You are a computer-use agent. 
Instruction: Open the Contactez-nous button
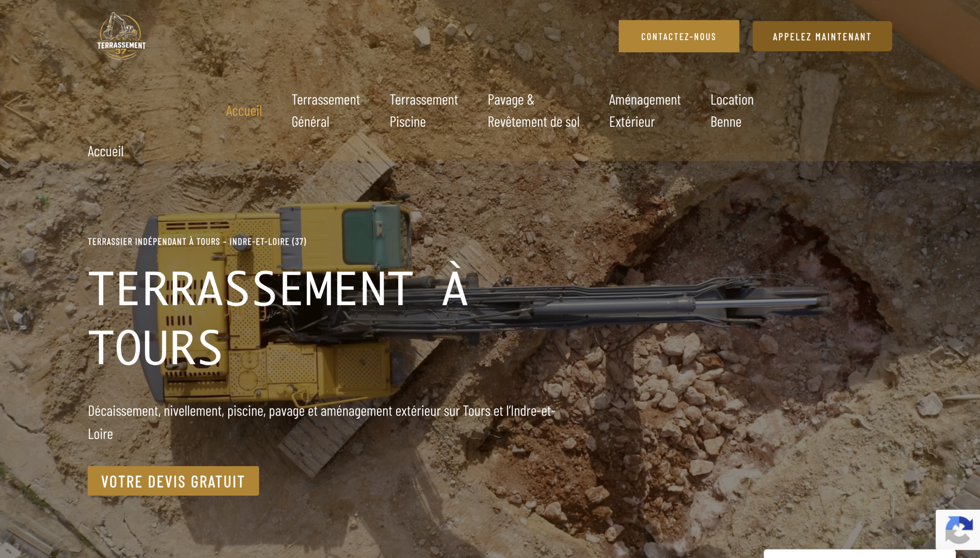coord(679,36)
